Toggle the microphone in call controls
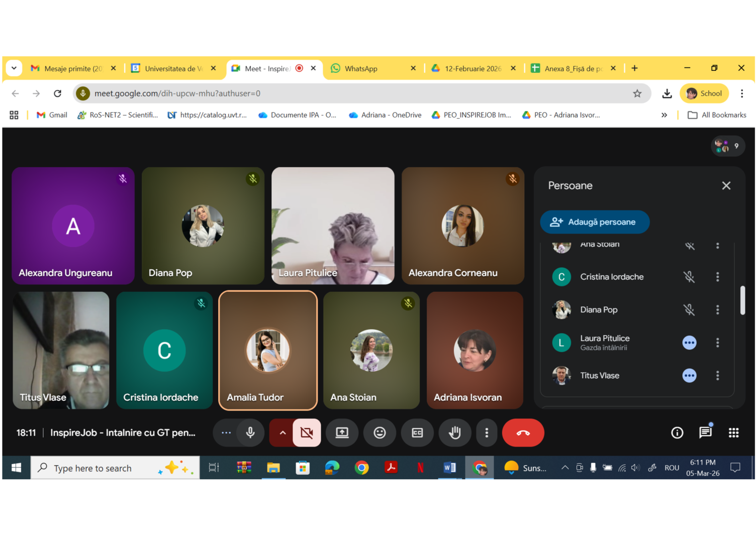Screen dimensions: 756x548 tap(250, 432)
